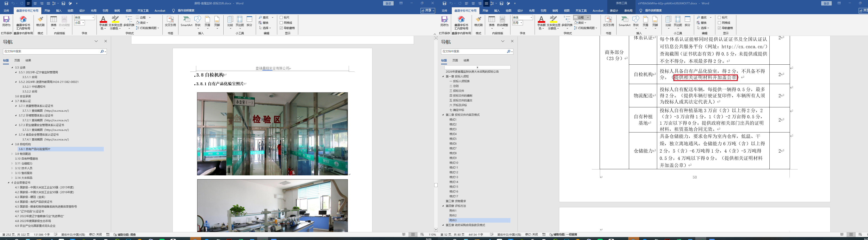Select 附件1 in right navigation pane

[453, 211]
